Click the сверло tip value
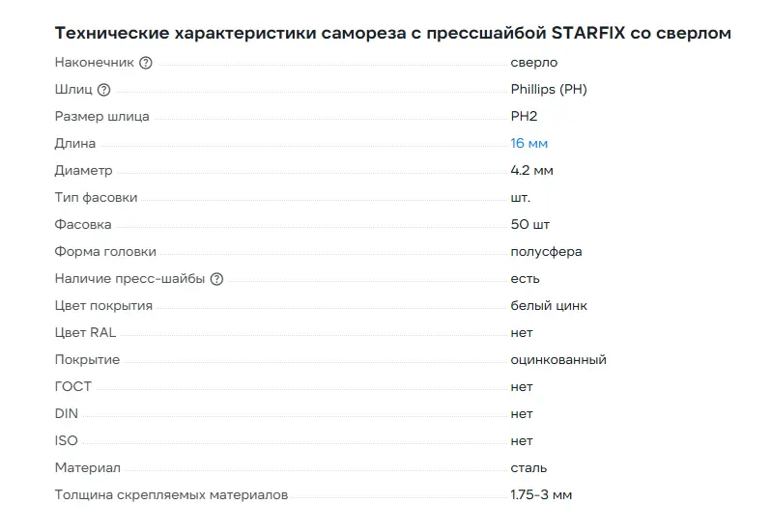The width and height of the screenshot is (771, 532). coord(534,63)
